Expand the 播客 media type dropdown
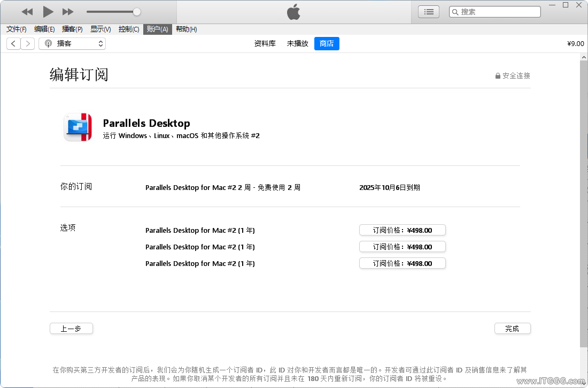The height and width of the screenshot is (388, 588). [72, 43]
